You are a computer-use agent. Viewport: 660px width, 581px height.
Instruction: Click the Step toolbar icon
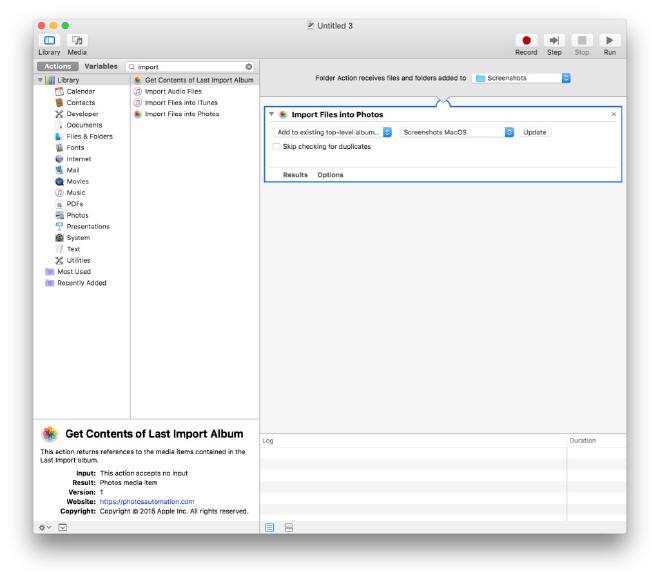coord(554,40)
